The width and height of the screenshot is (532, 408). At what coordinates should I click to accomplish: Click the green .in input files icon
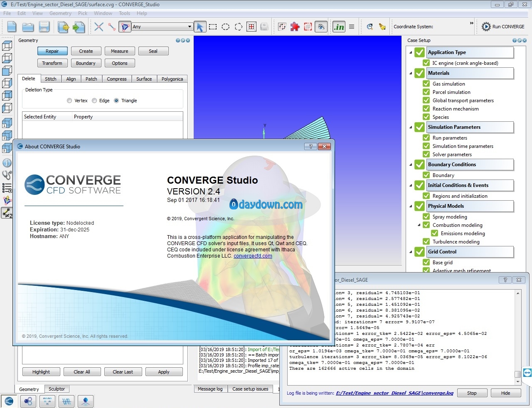click(339, 27)
